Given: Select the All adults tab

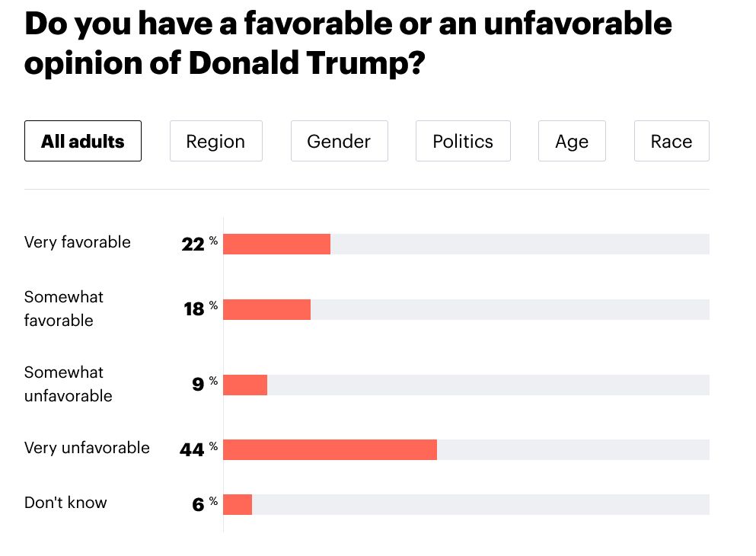Looking at the screenshot, I should tap(83, 141).
